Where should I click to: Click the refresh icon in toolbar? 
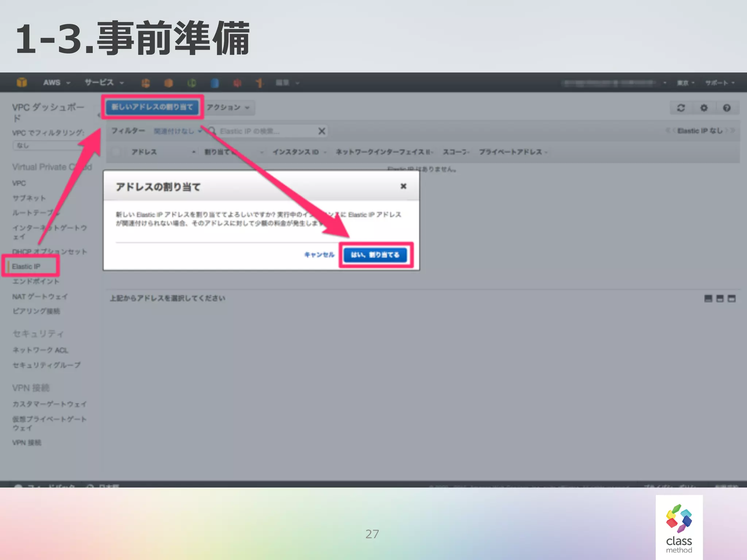[x=681, y=108]
